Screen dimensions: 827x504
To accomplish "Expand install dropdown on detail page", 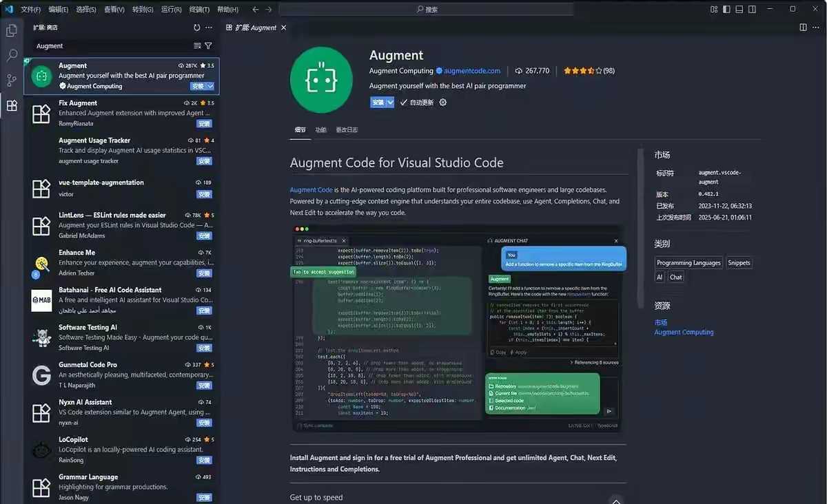I will (x=390, y=103).
